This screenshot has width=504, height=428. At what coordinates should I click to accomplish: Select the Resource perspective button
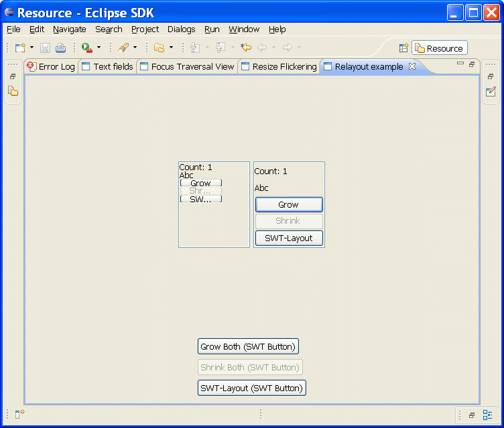tap(440, 48)
